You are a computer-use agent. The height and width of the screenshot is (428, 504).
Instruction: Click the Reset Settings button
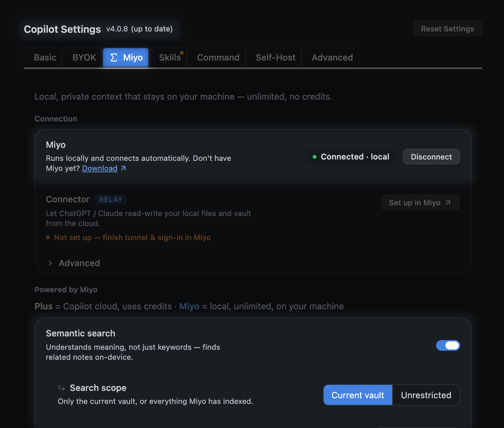pyautogui.click(x=447, y=29)
